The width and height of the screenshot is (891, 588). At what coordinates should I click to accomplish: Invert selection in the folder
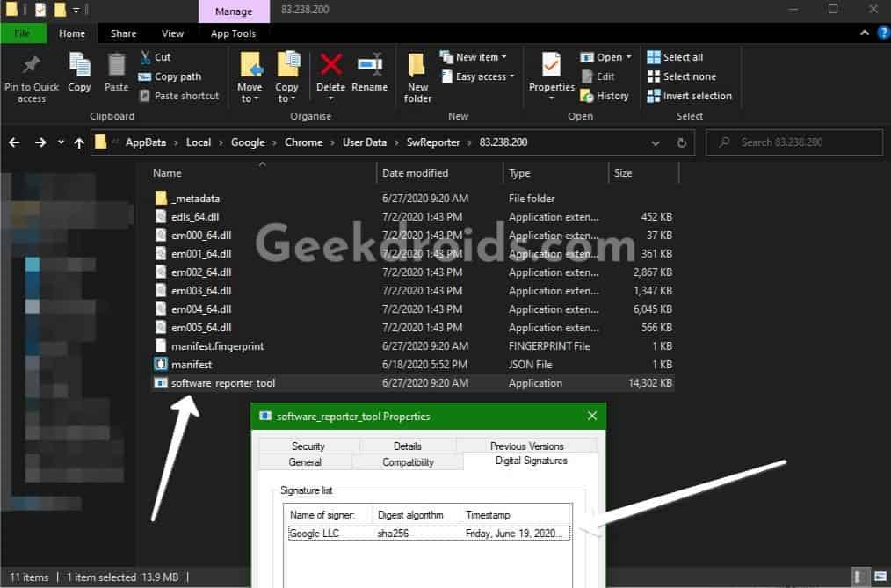pyautogui.click(x=690, y=96)
